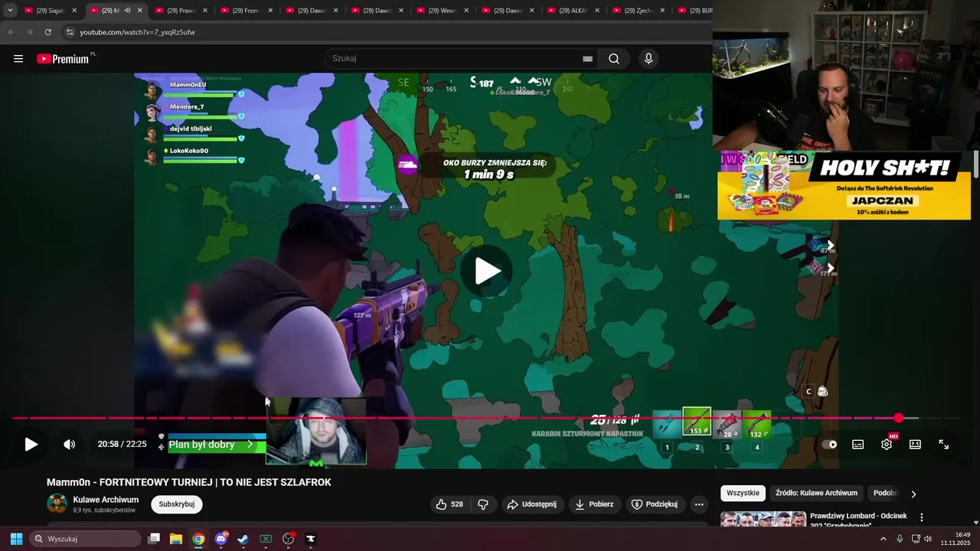Select the Podobne filter chip
Screen dimensions: 980x551
885,494
